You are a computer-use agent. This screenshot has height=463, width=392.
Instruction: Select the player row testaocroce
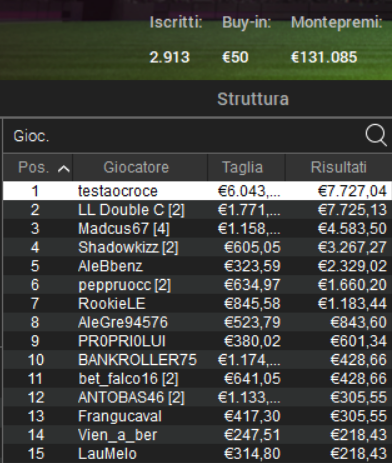(x=197, y=191)
